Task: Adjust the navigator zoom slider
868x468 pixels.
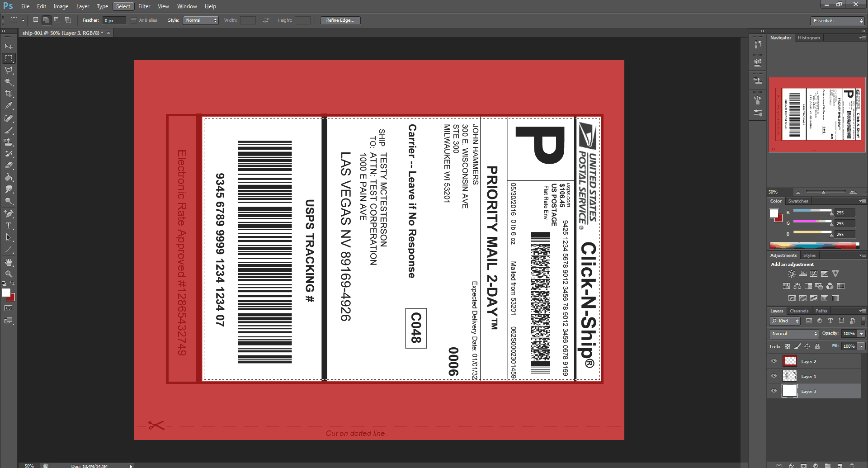Action: (x=823, y=193)
